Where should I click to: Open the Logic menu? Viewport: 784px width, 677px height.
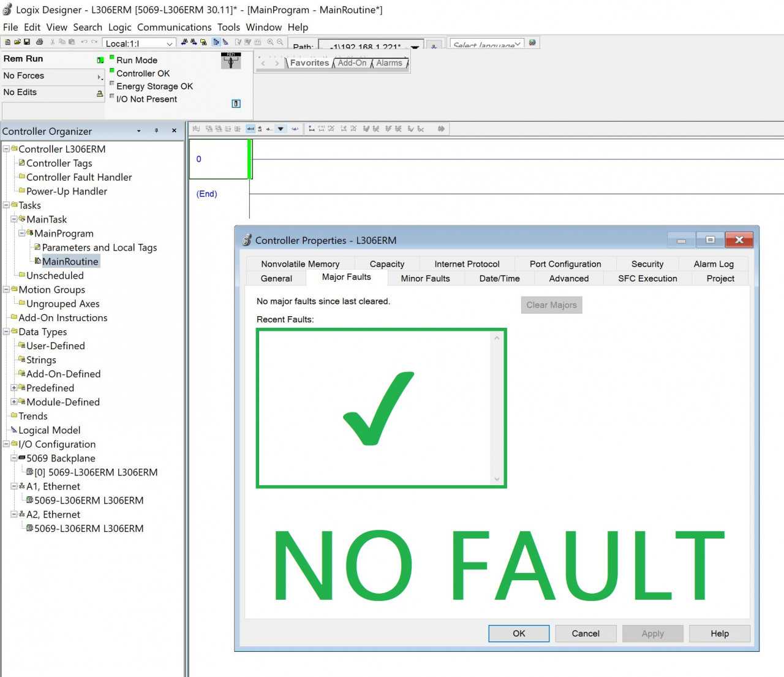coord(119,27)
